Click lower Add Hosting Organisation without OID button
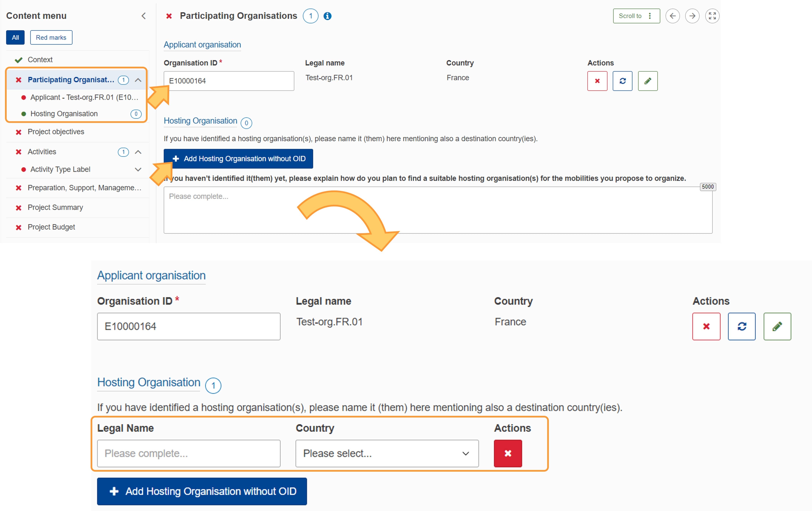 point(202,491)
